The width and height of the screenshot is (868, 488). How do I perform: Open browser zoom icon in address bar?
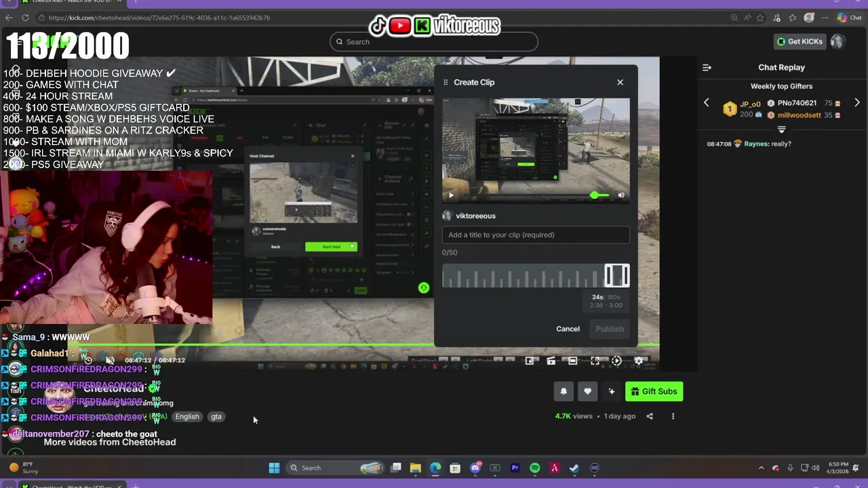point(735,18)
